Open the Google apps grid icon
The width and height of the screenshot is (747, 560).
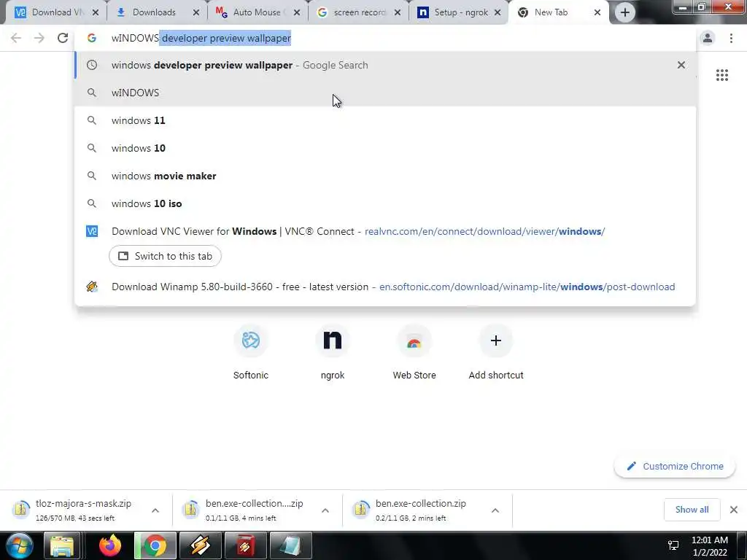coord(722,75)
